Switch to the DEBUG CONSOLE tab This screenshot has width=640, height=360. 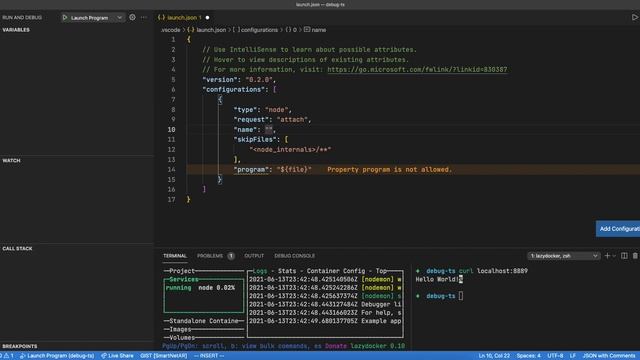(294, 256)
